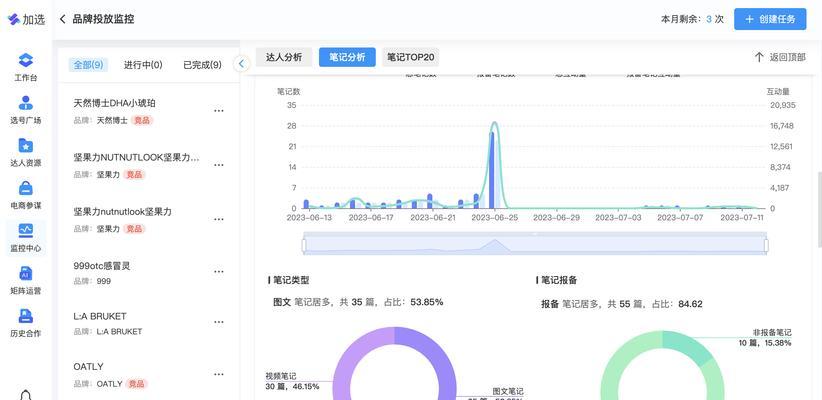Click the page vertical scrollbar
The height and width of the screenshot is (400, 822).
(x=819, y=209)
